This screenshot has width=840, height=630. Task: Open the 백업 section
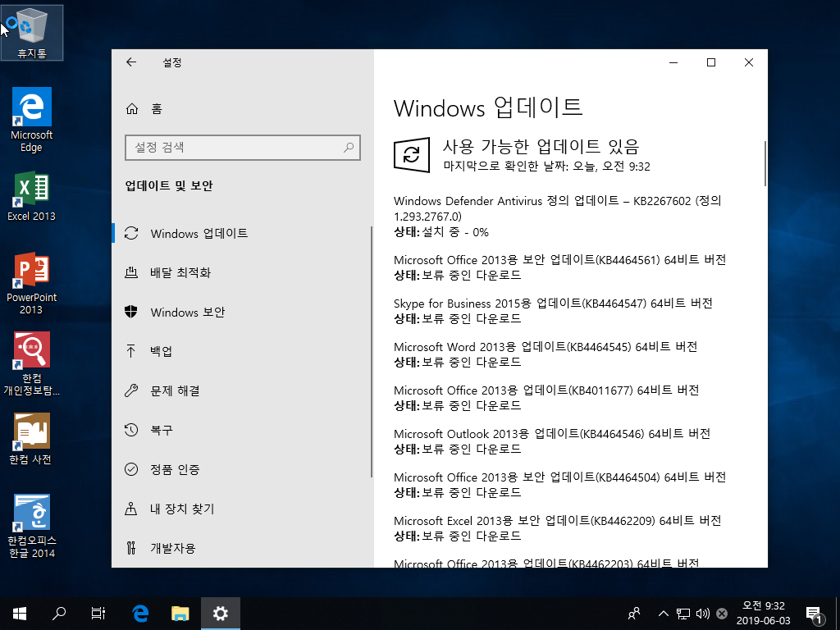pyautogui.click(x=241, y=351)
